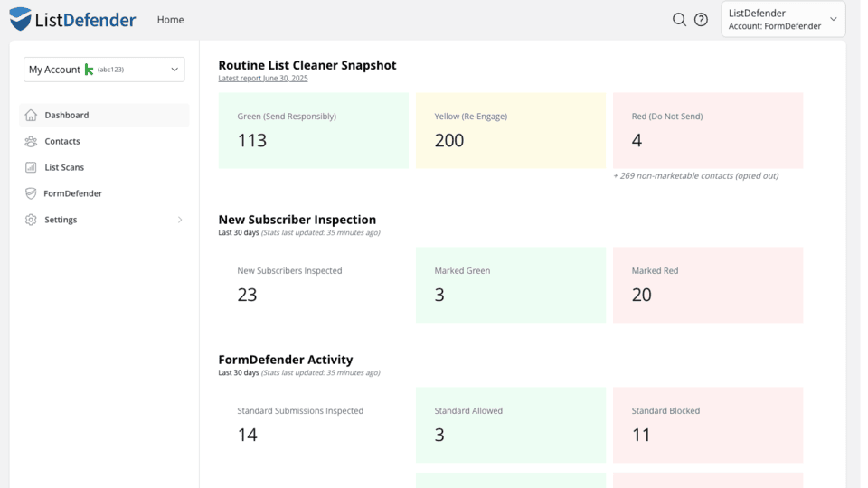868x488 pixels.
Task: Click the FormDefender Activity heading
Action: (x=286, y=360)
